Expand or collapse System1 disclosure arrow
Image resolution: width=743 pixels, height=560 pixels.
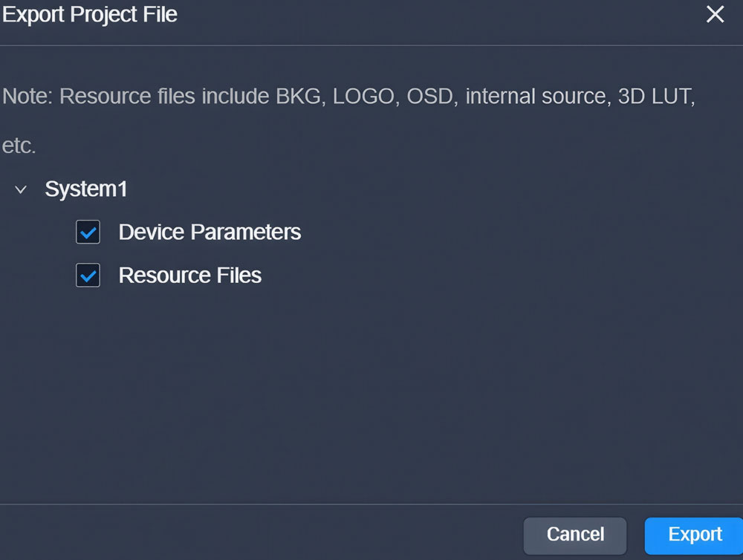[x=20, y=189]
